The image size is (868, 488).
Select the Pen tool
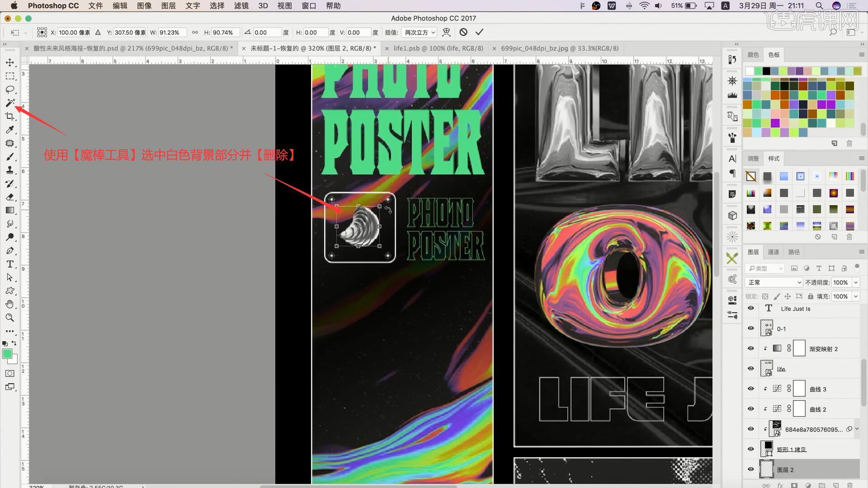click(x=10, y=251)
